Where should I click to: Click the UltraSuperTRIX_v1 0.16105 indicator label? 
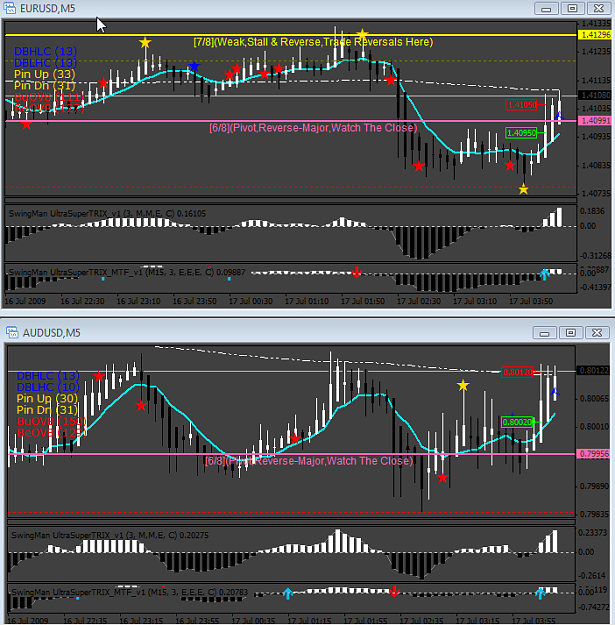pyautogui.click(x=107, y=214)
